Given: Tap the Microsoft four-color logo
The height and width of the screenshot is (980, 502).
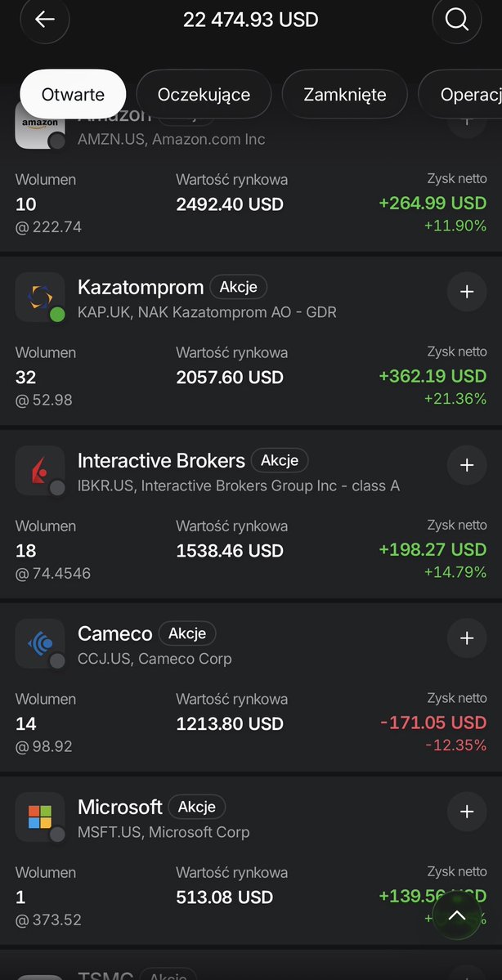Looking at the screenshot, I should 40,817.
